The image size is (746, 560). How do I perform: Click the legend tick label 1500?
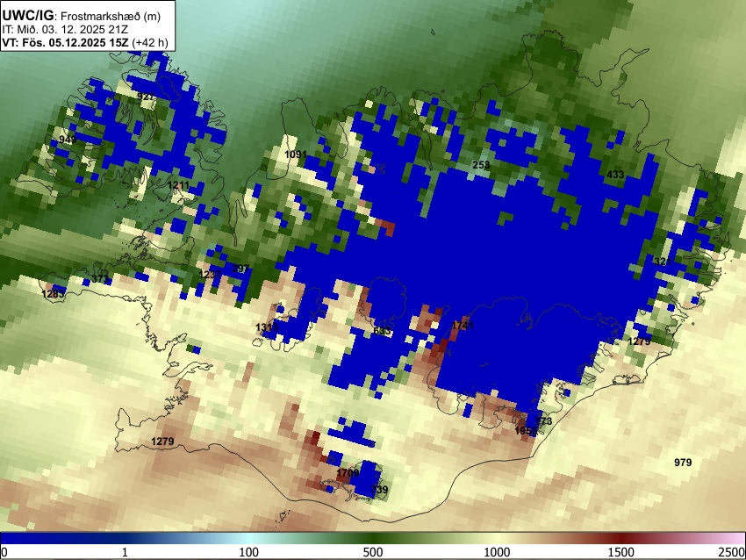pyautogui.click(x=621, y=552)
